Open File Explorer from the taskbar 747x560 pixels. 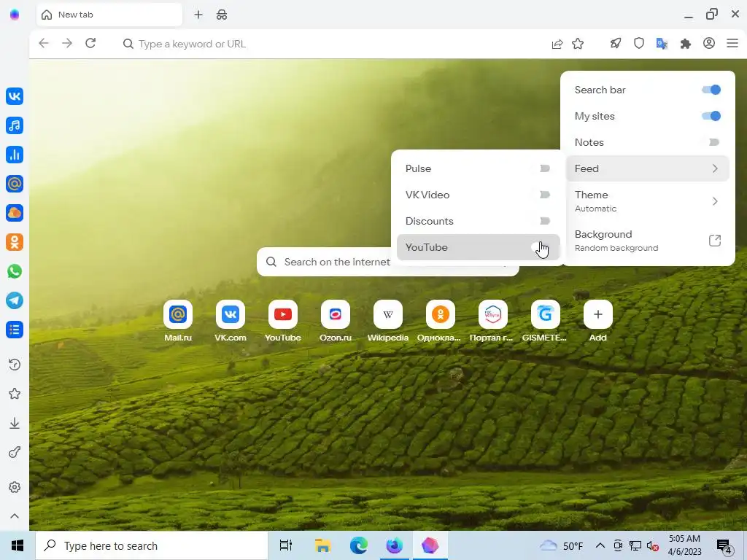(x=322, y=545)
